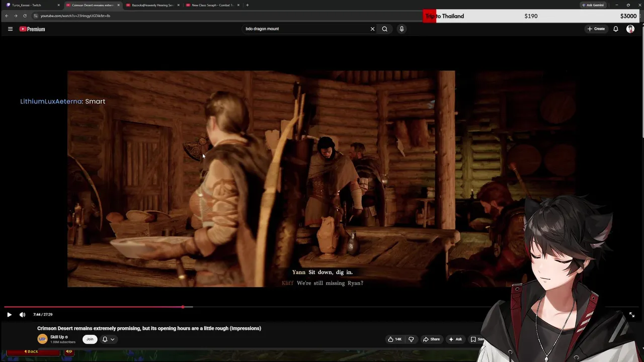Screen dimensions: 644x362
Task: Dislike the video
Action: pyautogui.click(x=411, y=339)
